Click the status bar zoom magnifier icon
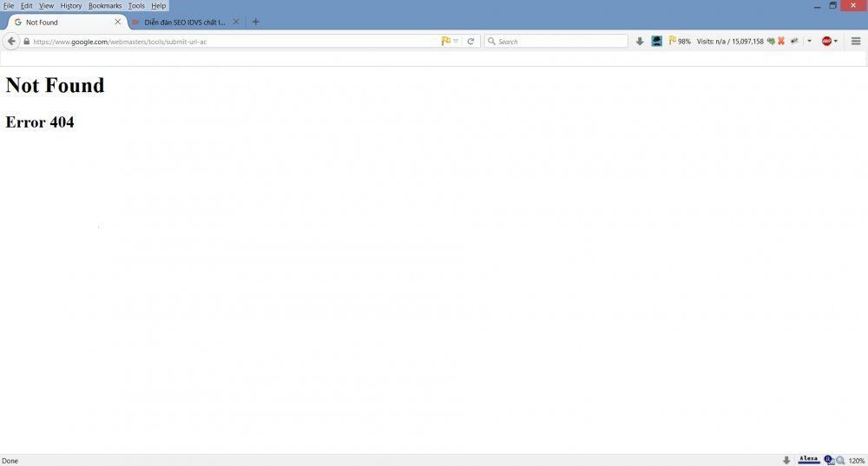Viewport: 868px width, 466px height. point(840,460)
